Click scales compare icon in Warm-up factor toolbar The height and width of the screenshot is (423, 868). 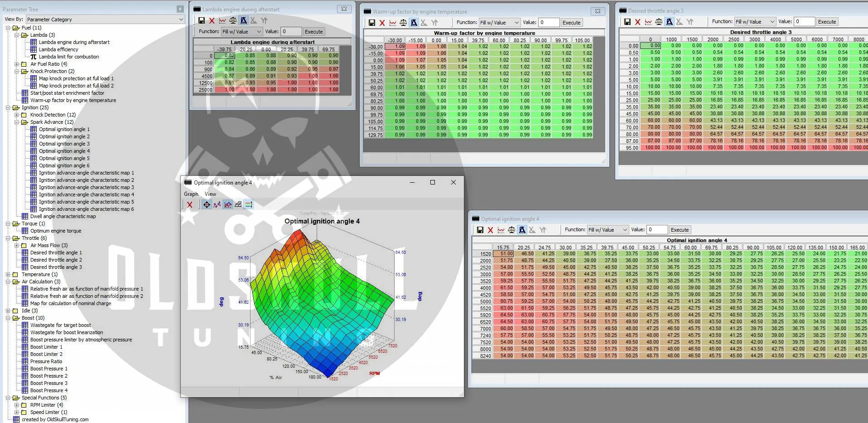click(403, 23)
